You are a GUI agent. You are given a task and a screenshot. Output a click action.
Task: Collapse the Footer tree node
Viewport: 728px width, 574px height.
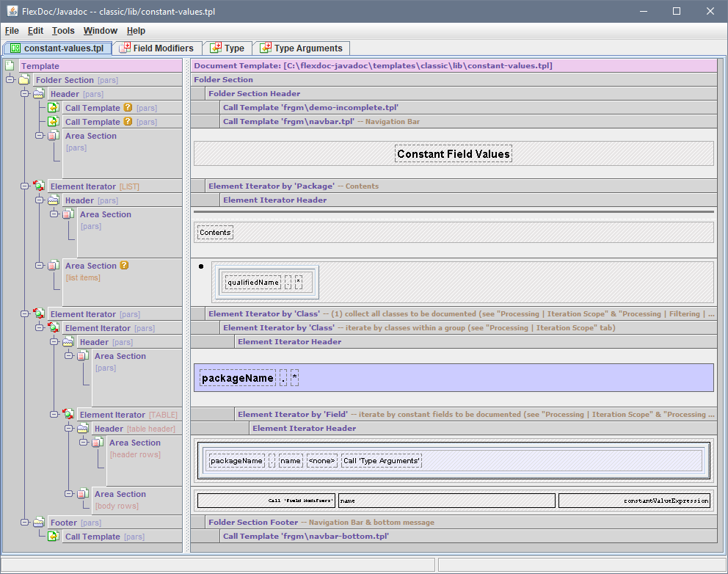pyautogui.click(x=24, y=523)
